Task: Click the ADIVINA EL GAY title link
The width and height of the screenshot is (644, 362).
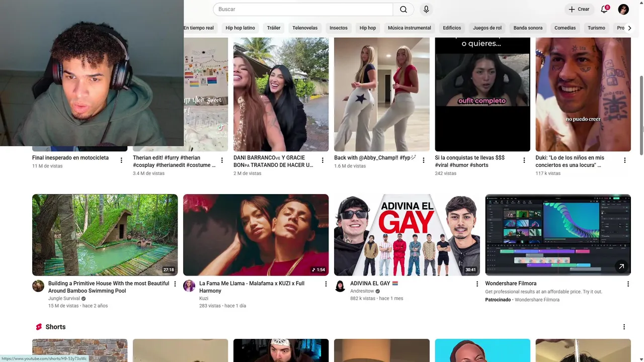Action: tap(374, 284)
